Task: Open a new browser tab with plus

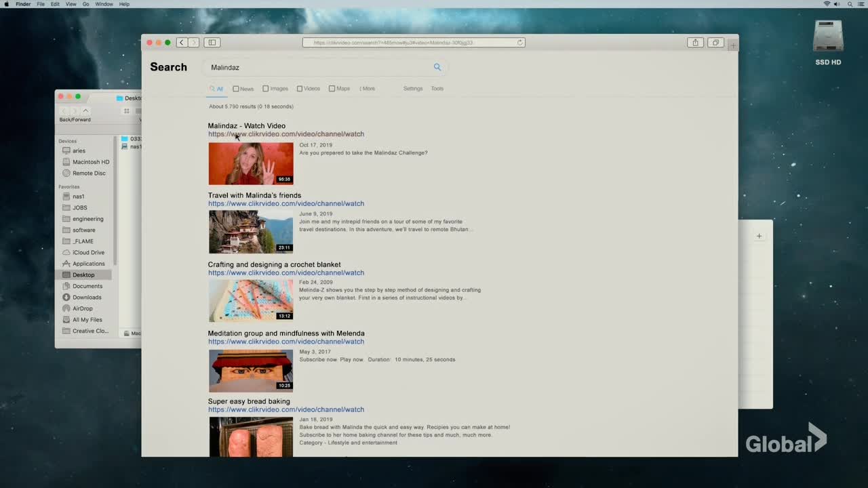Action: tap(732, 45)
